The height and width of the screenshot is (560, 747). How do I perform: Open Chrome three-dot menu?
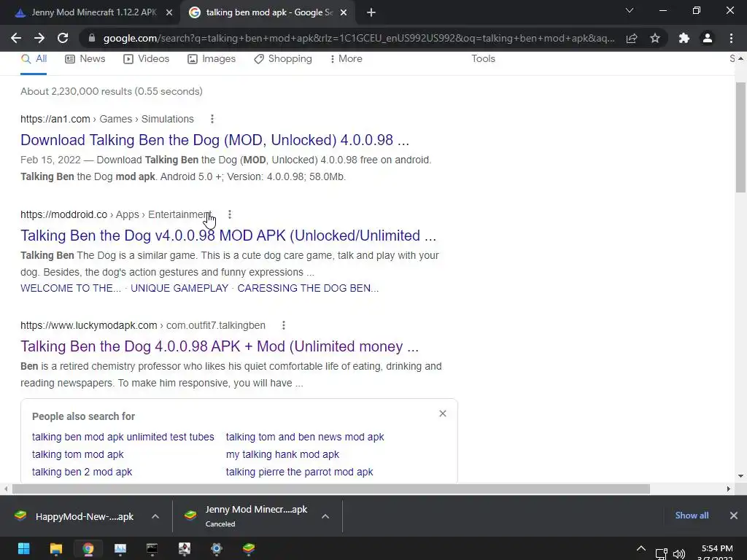pyautogui.click(x=731, y=38)
